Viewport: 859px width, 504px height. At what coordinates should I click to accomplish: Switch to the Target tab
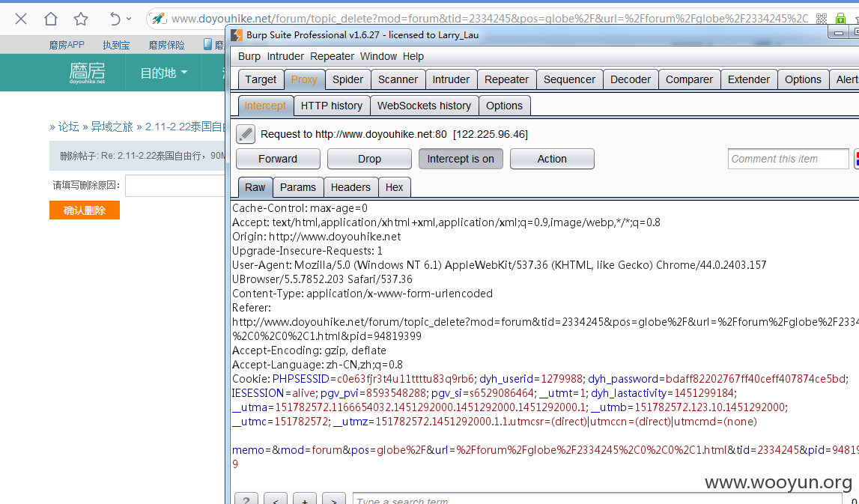[261, 79]
